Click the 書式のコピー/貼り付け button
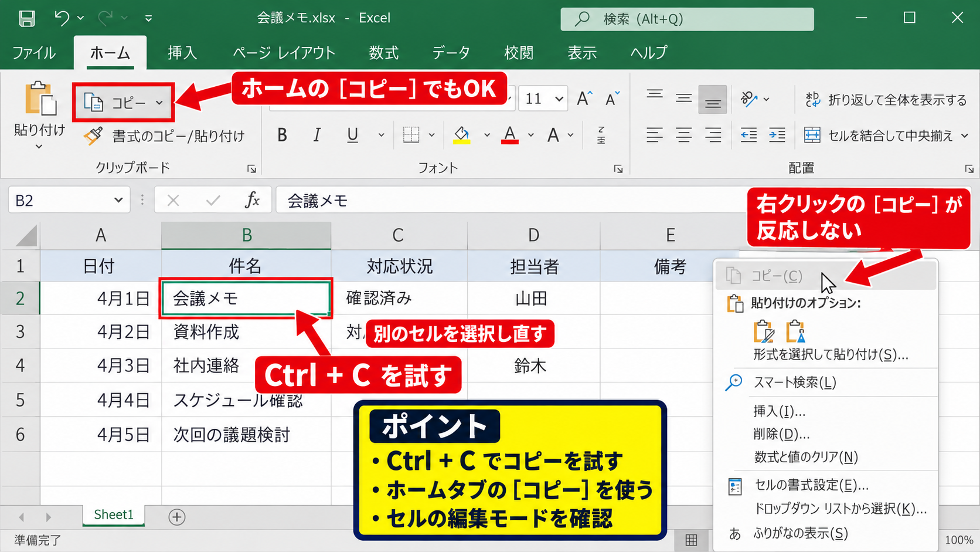Viewport: 980px width, 552px height. click(164, 136)
